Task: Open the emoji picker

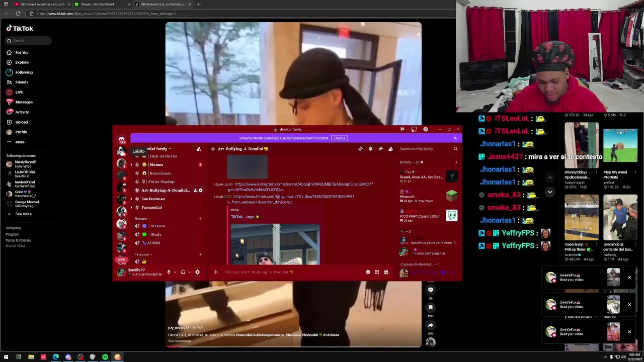Action: click(x=368, y=272)
